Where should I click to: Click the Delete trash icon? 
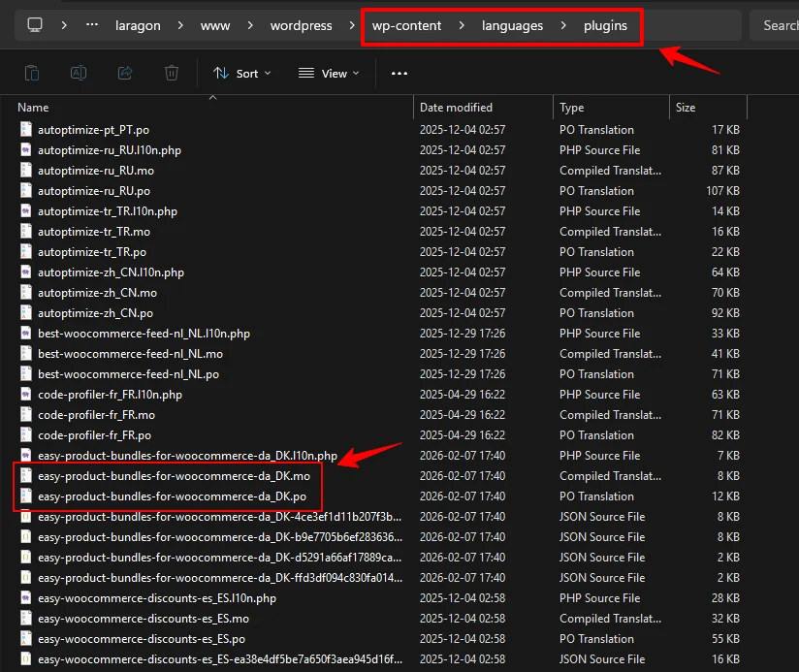click(x=172, y=73)
